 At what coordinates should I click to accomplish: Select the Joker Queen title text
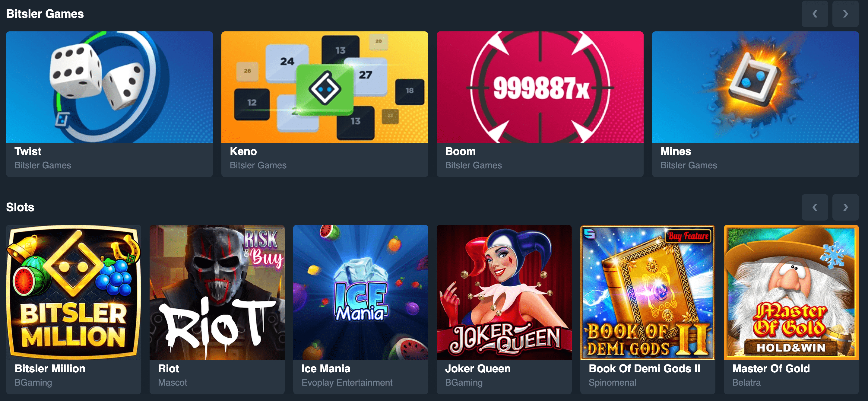pyautogui.click(x=478, y=369)
